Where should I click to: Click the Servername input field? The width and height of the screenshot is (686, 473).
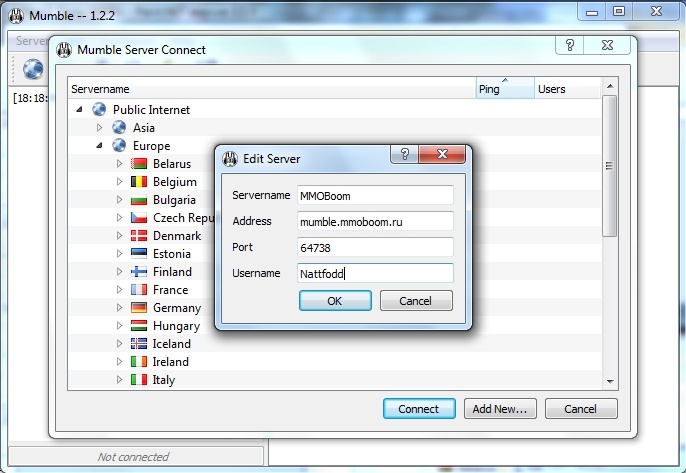(x=375, y=195)
